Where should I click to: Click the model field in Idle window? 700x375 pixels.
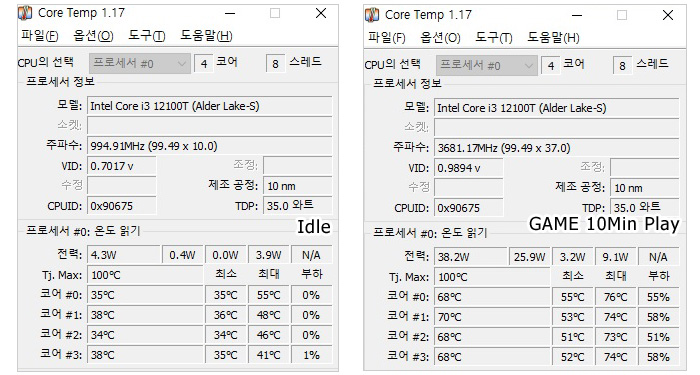pos(209,106)
